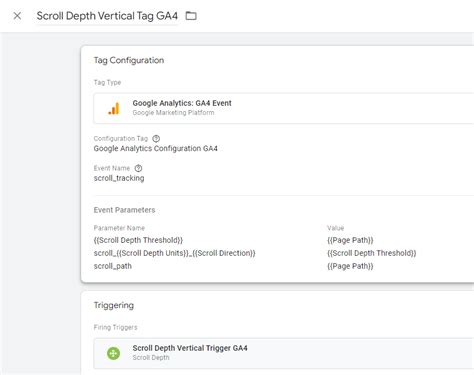Click the {{Page Path}} value in the first row
This screenshot has height=375, width=474.
pyautogui.click(x=350, y=240)
